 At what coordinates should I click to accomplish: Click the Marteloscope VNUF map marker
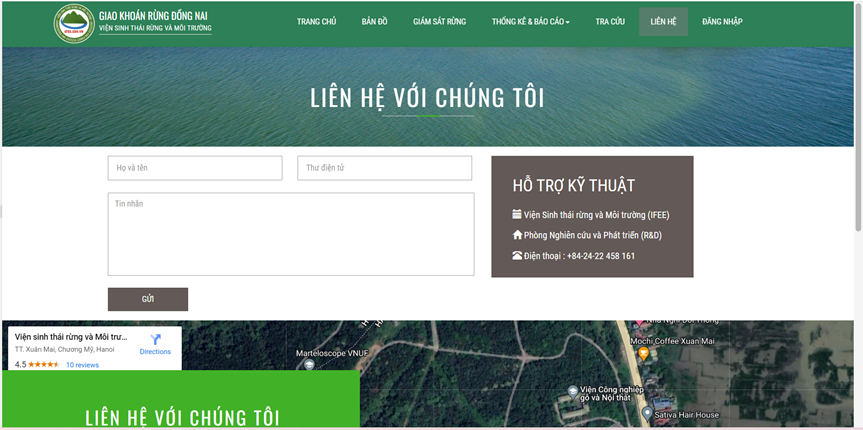309,364
